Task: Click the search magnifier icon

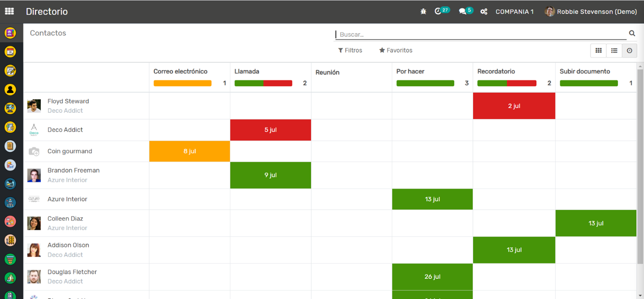Action: 632,34
